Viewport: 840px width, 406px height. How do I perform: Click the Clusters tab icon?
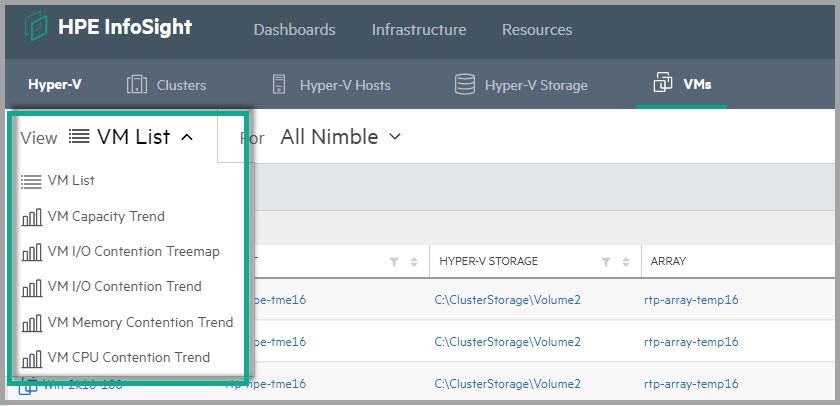(x=137, y=85)
